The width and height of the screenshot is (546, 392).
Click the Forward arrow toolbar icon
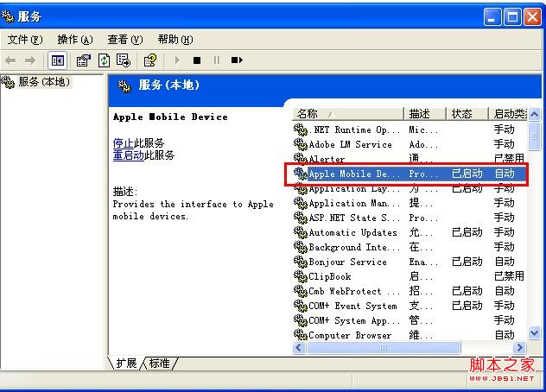[x=30, y=60]
